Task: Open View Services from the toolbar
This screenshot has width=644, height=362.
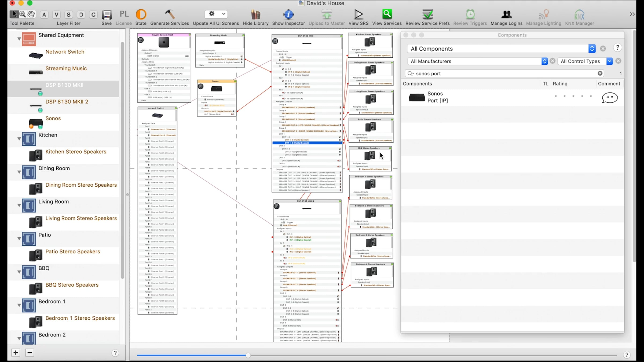Action: (387, 14)
